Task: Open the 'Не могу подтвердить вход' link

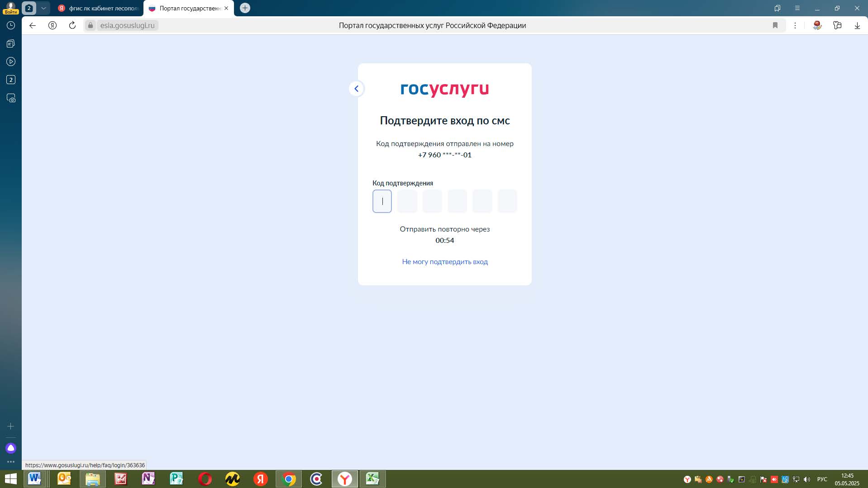Action: (445, 262)
